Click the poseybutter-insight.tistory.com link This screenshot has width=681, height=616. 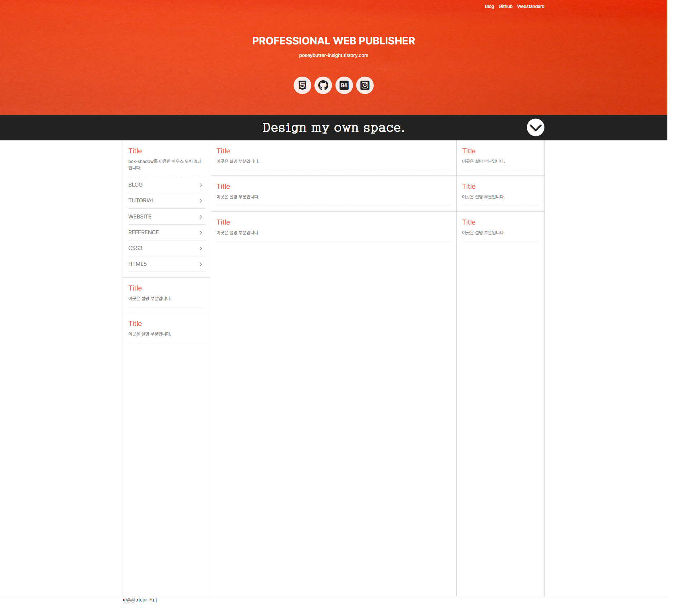click(334, 55)
